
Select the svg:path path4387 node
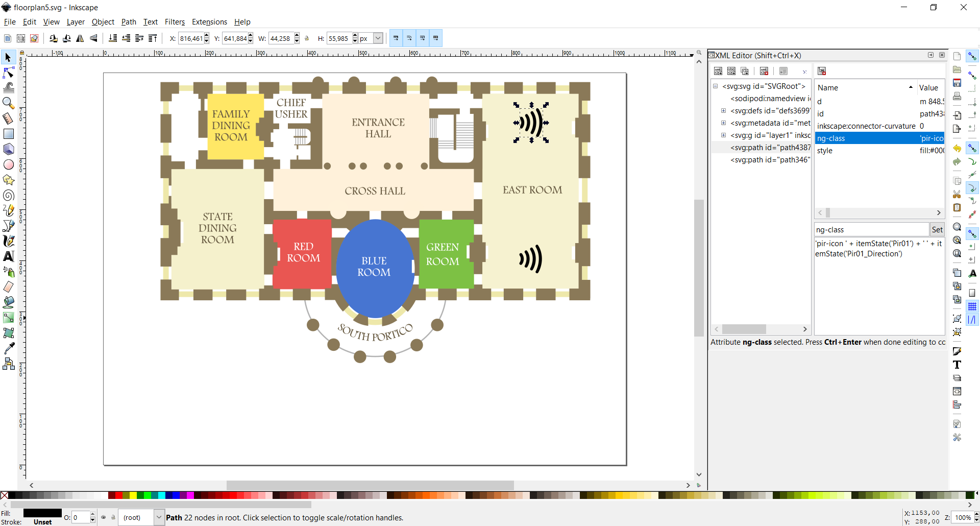tap(770, 148)
